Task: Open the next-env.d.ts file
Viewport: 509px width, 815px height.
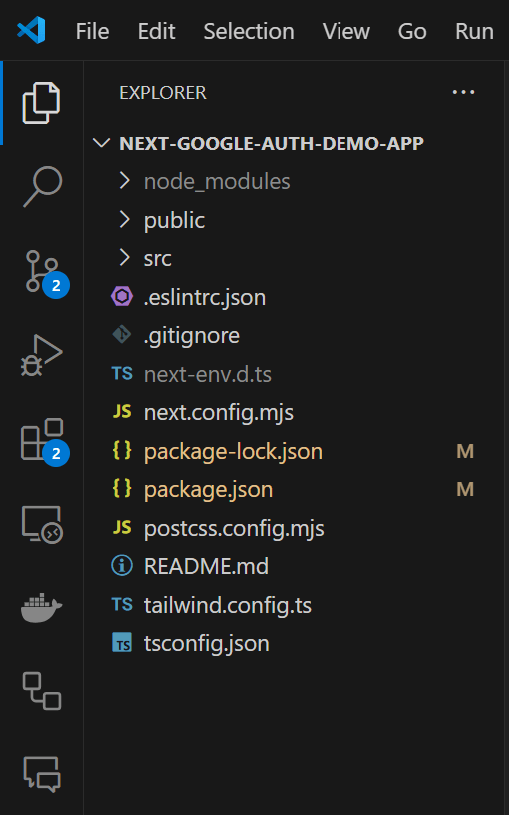Action: pyautogui.click(x=207, y=374)
